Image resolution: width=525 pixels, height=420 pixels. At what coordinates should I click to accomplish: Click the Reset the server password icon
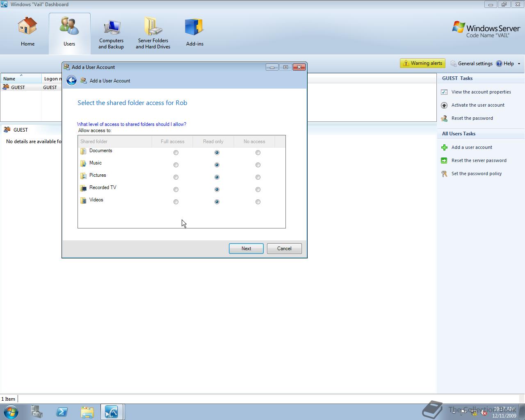coord(444,160)
